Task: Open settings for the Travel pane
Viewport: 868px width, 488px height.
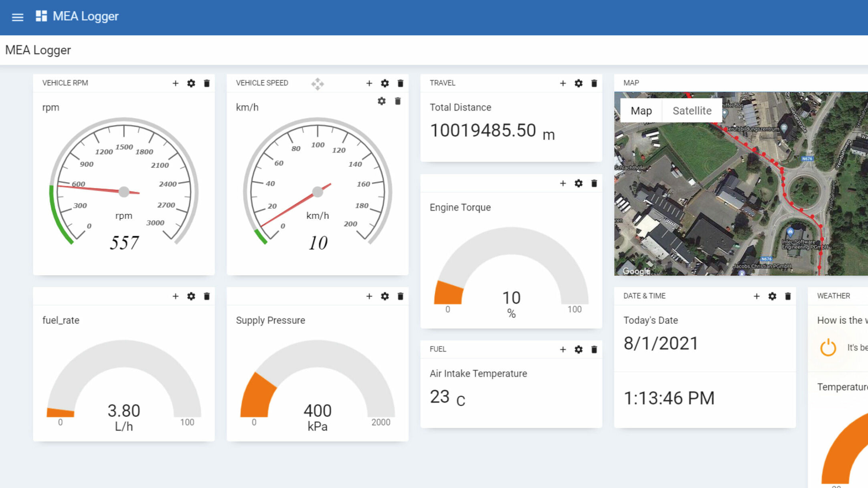Action: [578, 83]
